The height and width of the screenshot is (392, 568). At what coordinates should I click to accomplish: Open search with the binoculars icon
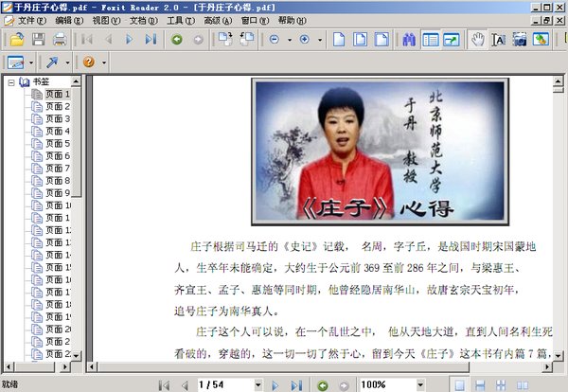[409, 39]
